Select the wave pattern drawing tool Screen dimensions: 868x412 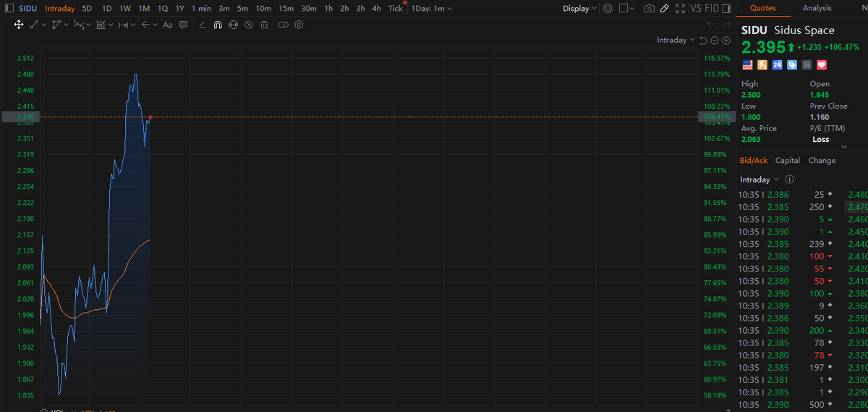[x=77, y=25]
